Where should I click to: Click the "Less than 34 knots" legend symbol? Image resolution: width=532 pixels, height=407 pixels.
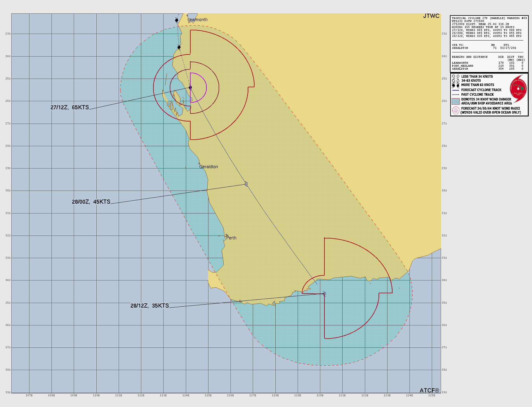tap(456, 77)
